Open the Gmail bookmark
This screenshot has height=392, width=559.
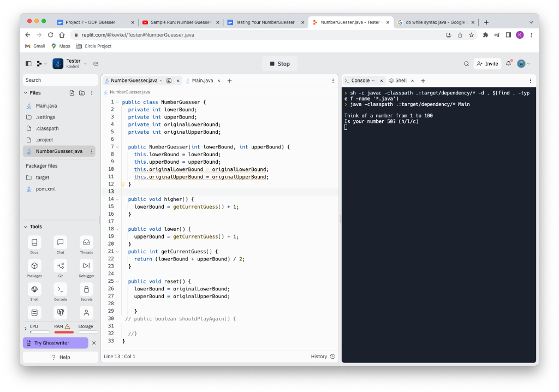(x=35, y=46)
